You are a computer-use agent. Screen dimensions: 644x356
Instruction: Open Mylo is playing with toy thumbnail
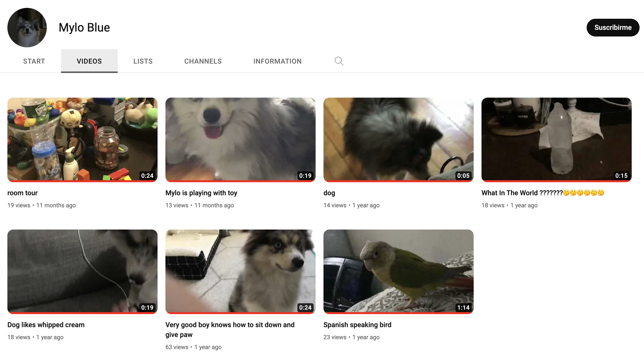click(x=240, y=139)
